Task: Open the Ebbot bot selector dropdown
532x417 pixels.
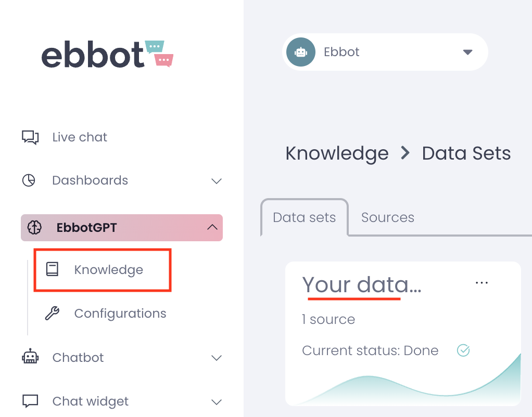Action: 467,52
